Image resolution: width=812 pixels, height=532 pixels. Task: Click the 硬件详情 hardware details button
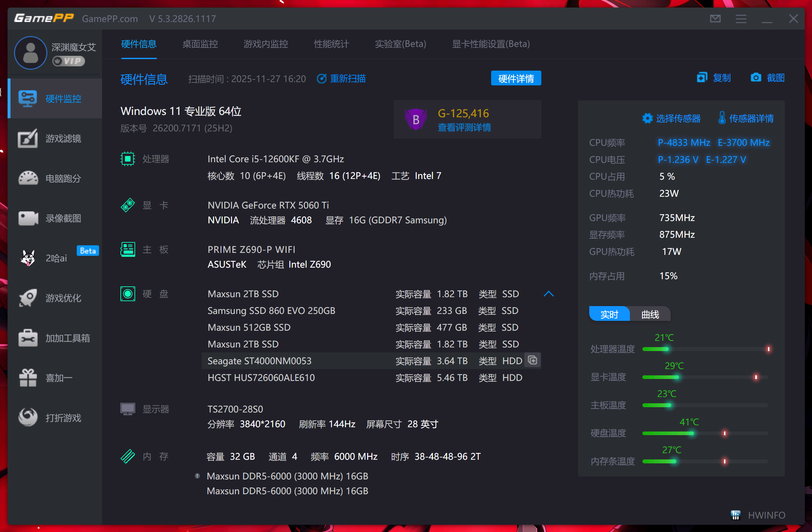click(x=516, y=78)
